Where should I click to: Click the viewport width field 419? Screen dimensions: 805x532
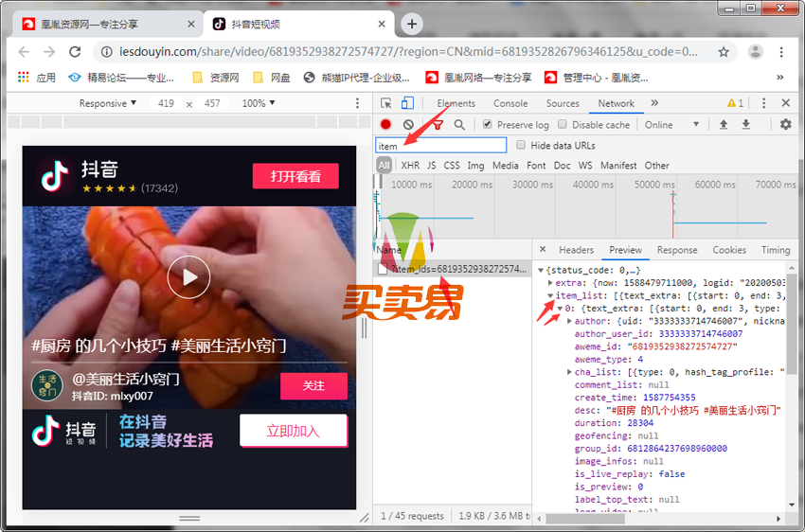coord(166,103)
